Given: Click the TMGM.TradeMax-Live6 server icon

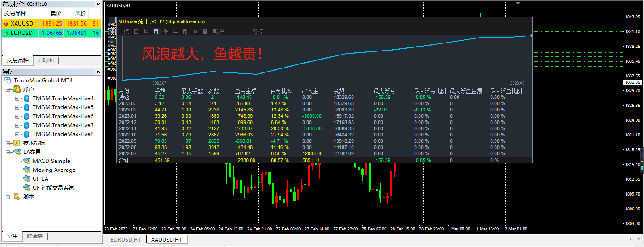Looking at the screenshot, I should (26, 116).
